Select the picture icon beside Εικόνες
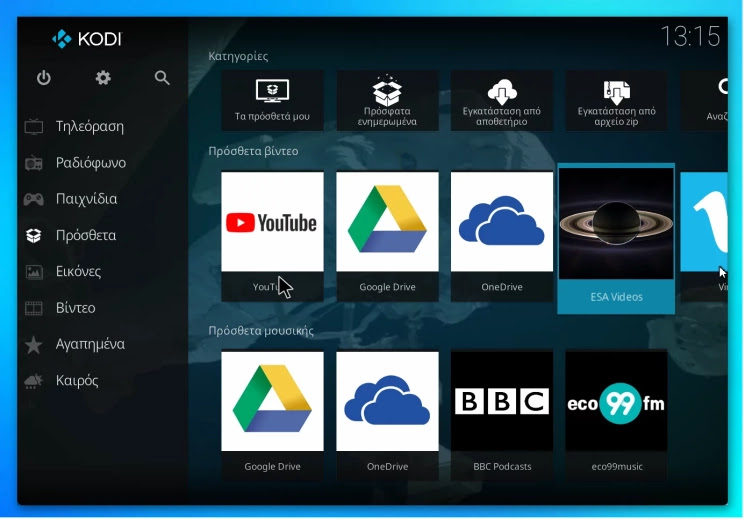The width and height of the screenshot is (744, 520). (34, 272)
